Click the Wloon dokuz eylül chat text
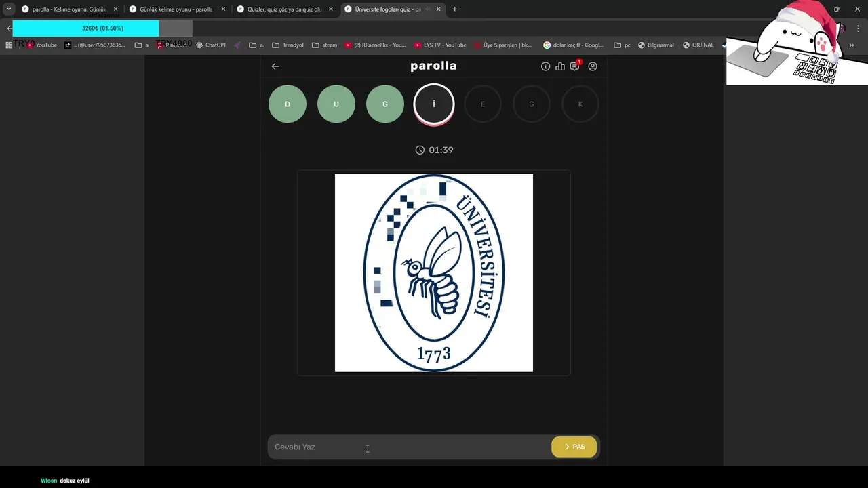Image resolution: width=868 pixels, height=488 pixels. [x=65, y=481]
